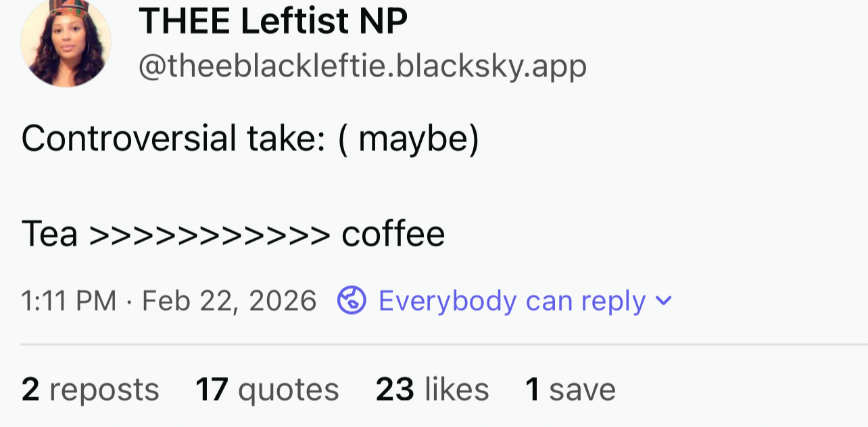Click the row of greater-than signs
This screenshot has width=868, height=427.
(x=210, y=235)
